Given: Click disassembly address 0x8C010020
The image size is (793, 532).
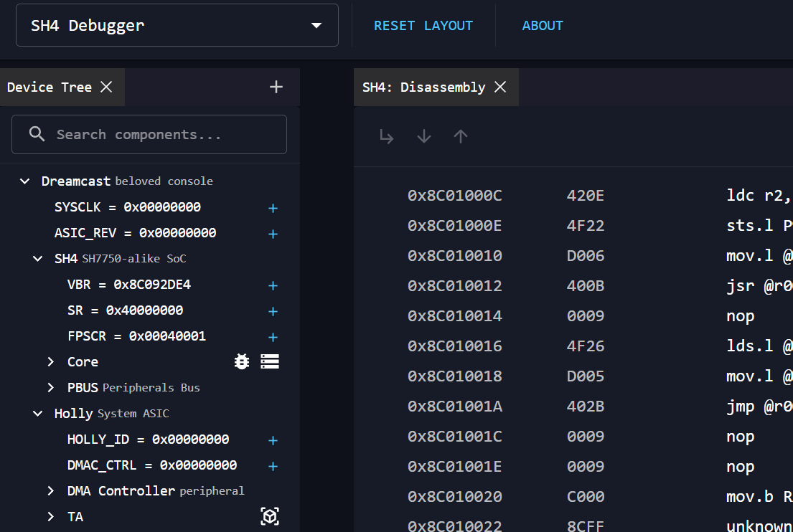Looking at the screenshot, I should click(x=455, y=497).
